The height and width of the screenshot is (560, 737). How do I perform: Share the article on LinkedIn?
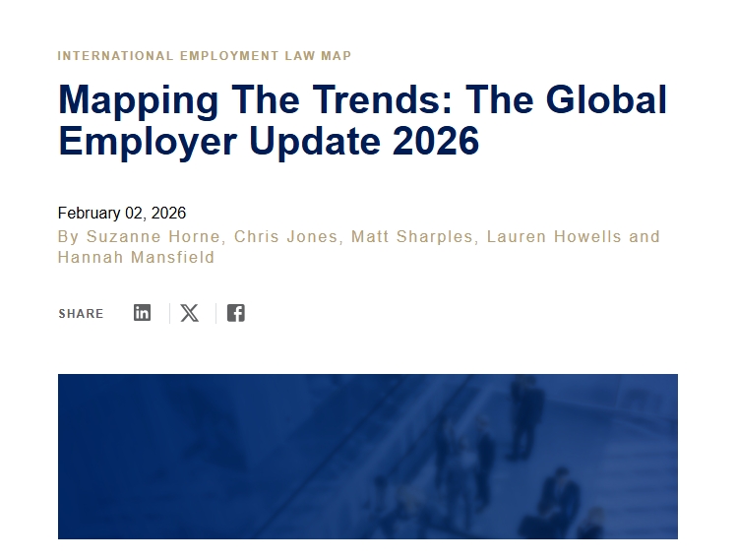tap(143, 313)
